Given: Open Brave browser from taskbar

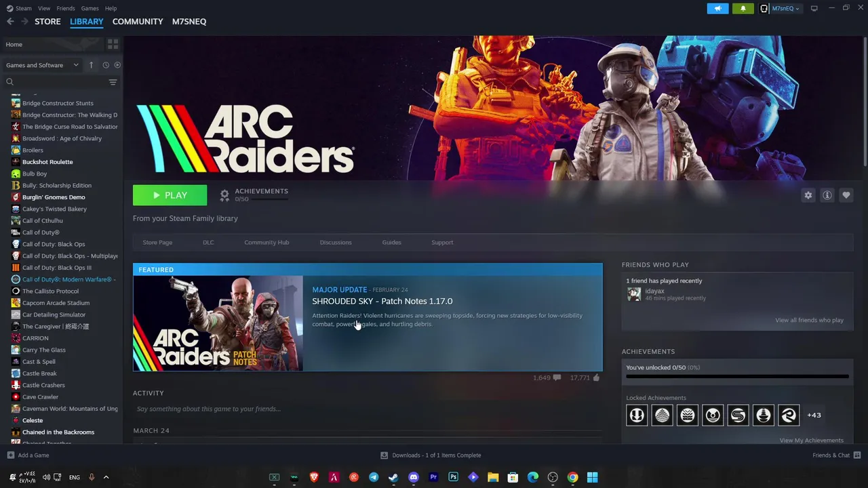Looking at the screenshot, I should (x=314, y=477).
